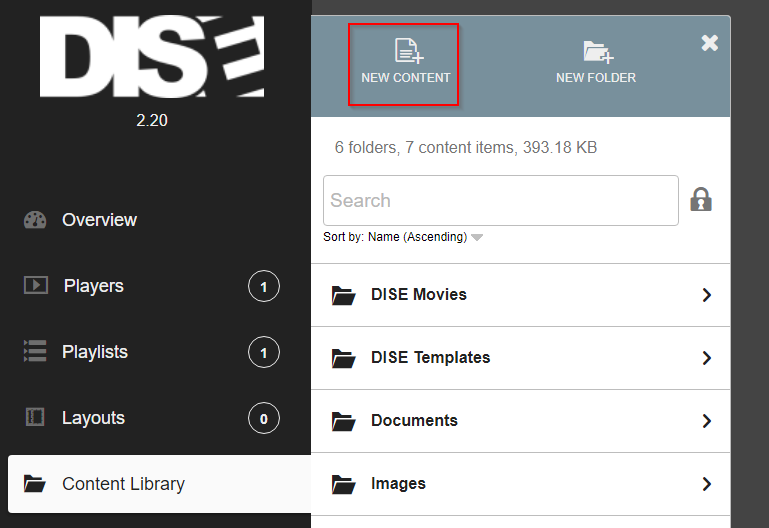Viewport: 769px width, 528px height.
Task: Click the DISE Movies folder icon
Action: click(x=343, y=295)
